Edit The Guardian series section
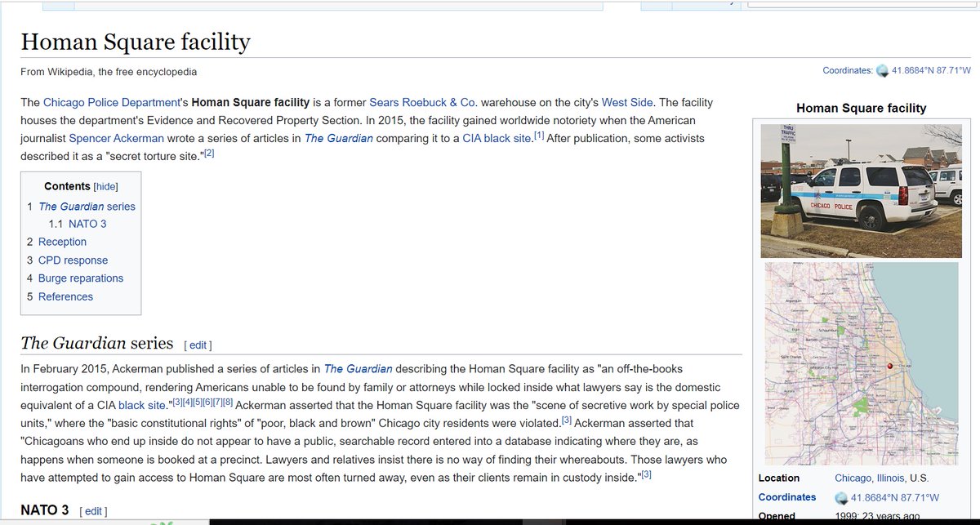Viewport: 980px width, 525px height. pos(198,345)
